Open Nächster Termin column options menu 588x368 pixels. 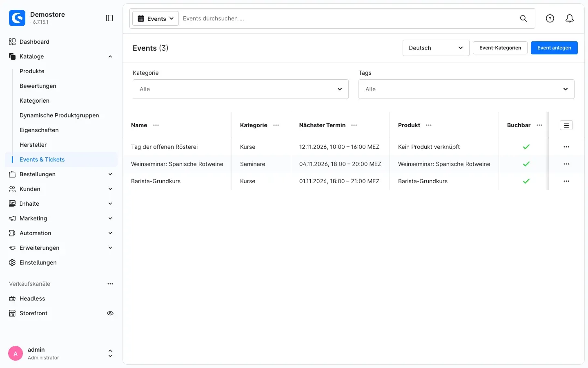tap(354, 125)
